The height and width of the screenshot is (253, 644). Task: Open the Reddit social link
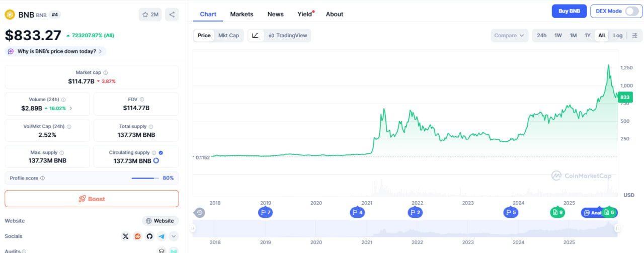[137, 236]
